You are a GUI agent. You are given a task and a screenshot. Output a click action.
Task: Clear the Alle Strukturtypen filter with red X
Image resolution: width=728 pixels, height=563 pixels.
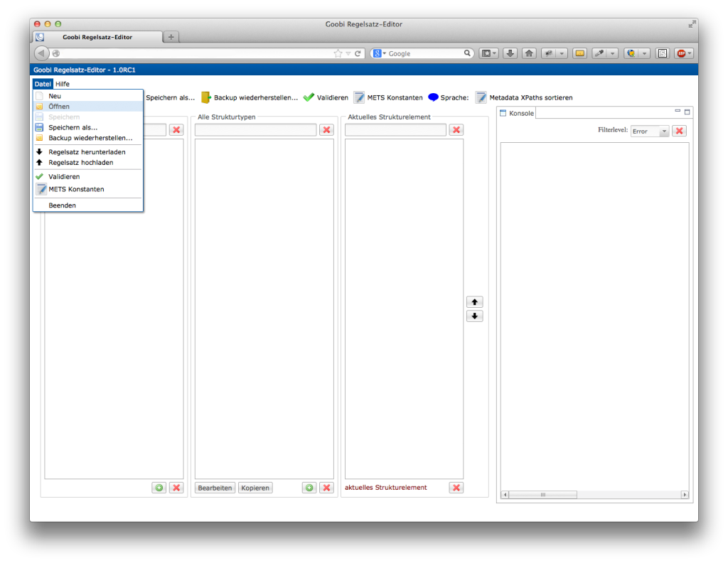(x=327, y=130)
